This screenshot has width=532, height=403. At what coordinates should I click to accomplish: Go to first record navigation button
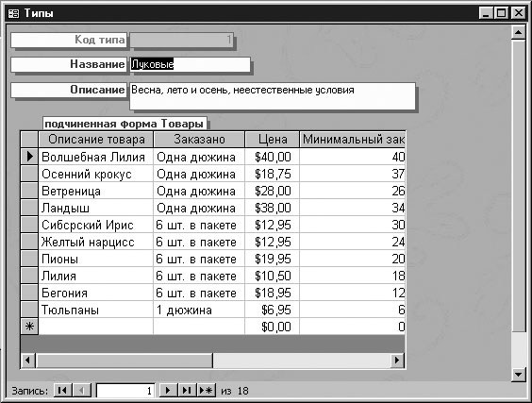[x=63, y=391]
